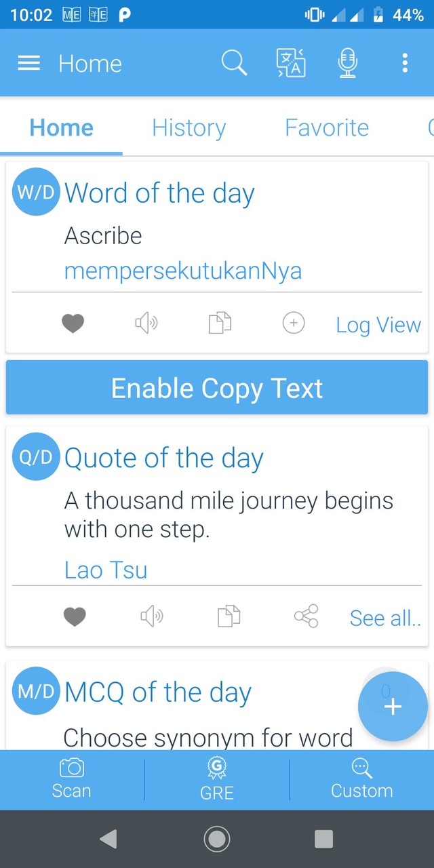
Task: Switch to the History tab
Action: tap(189, 127)
